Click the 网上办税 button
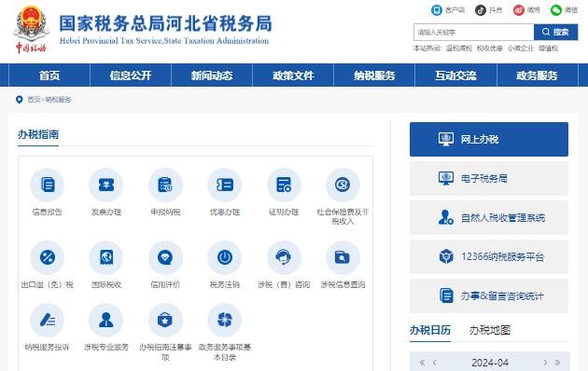This screenshot has width=588, height=371. tap(489, 139)
